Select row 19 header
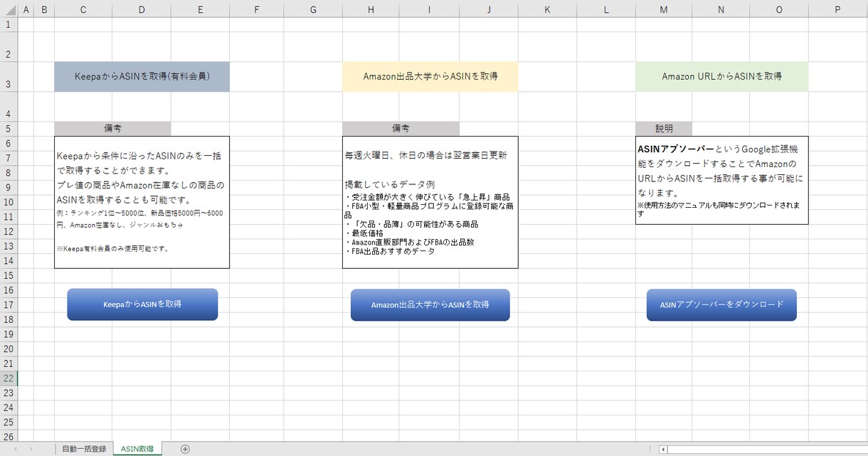Screen dimensions: 868x456 (9, 334)
